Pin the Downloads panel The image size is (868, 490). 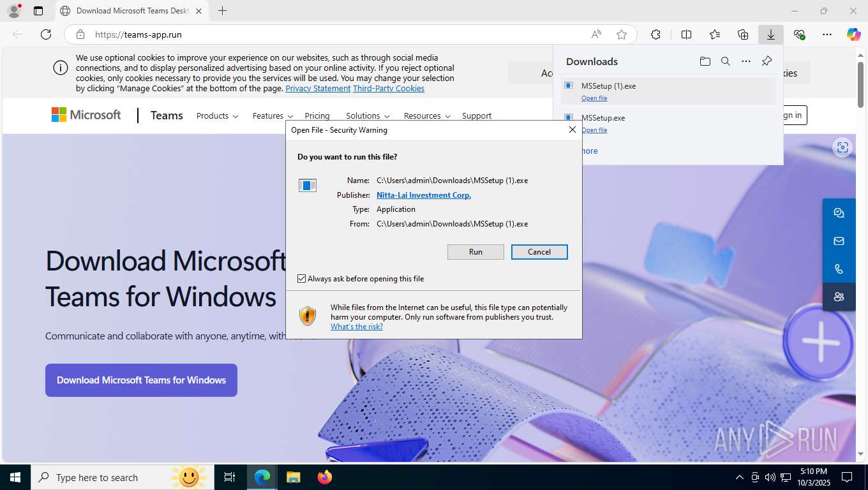(767, 61)
